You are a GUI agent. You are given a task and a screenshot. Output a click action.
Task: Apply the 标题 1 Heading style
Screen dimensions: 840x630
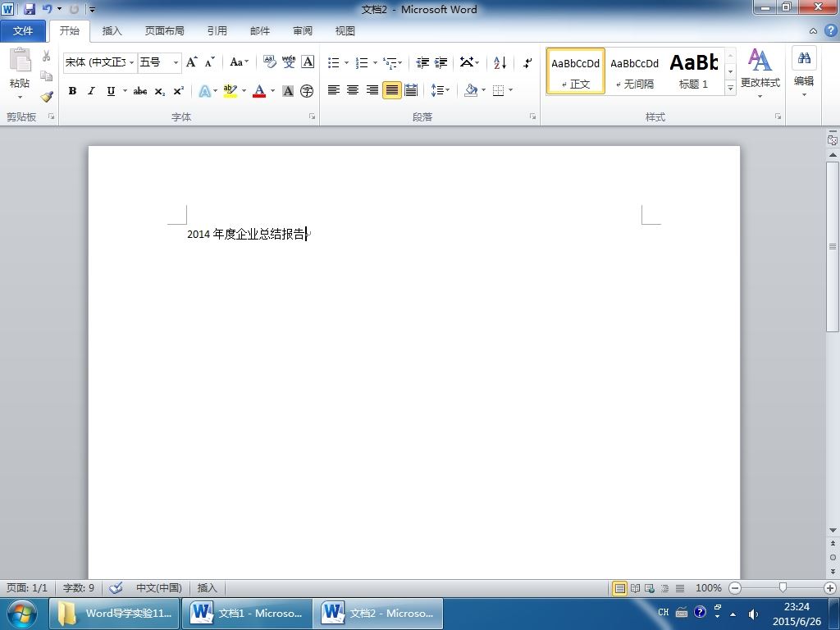point(694,71)
